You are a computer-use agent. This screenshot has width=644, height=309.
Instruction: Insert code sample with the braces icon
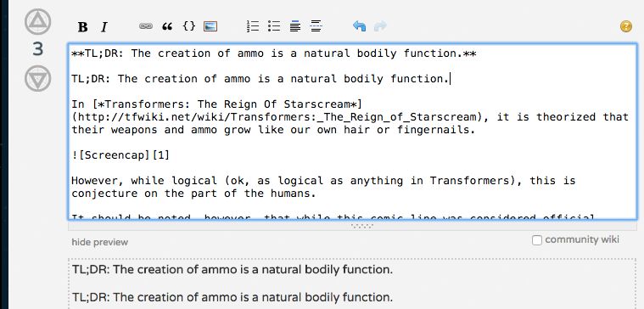coord(189,26)
